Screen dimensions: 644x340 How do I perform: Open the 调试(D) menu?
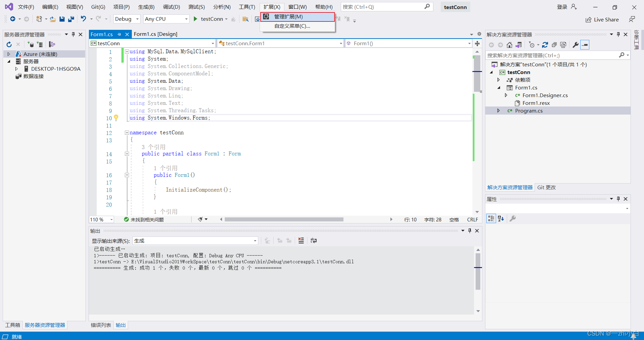point(171,7)
